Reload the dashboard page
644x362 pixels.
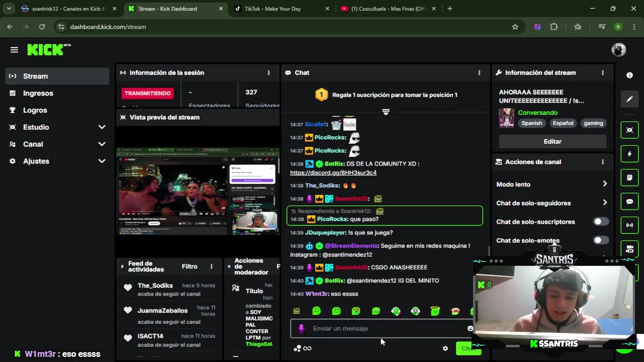[42, 27]
